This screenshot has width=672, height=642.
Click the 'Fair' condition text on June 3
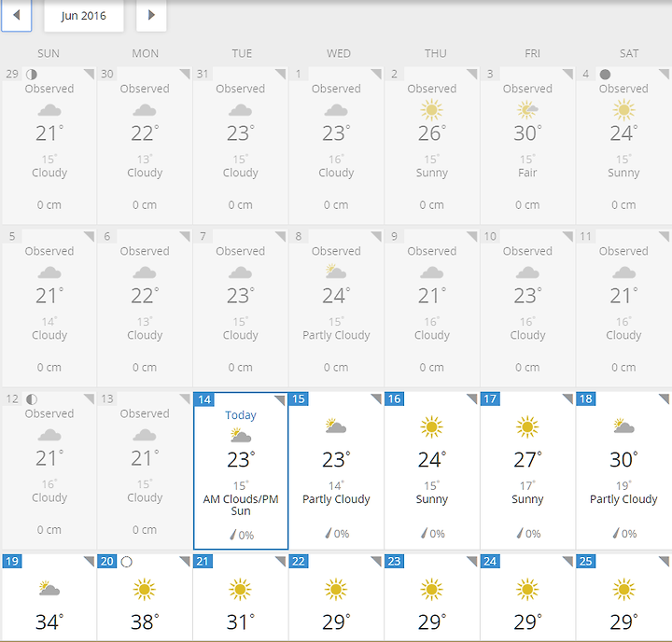(x=527, y=173)
